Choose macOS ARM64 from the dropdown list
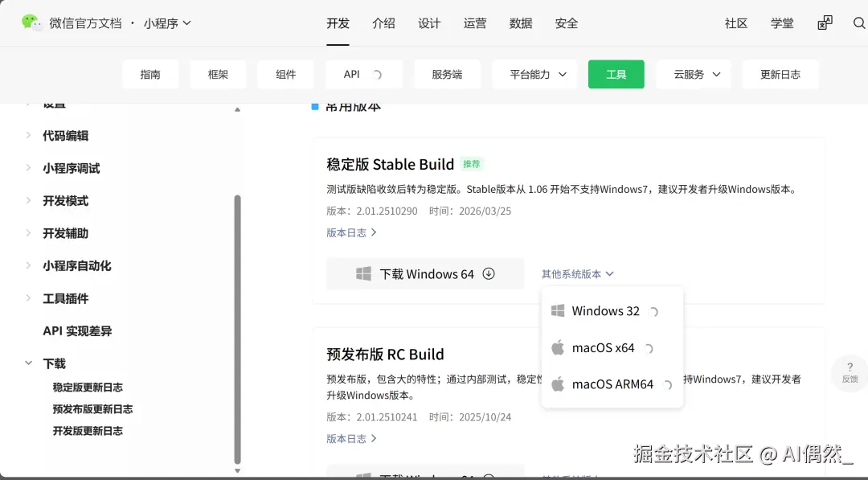 click(x=612, y=384)
